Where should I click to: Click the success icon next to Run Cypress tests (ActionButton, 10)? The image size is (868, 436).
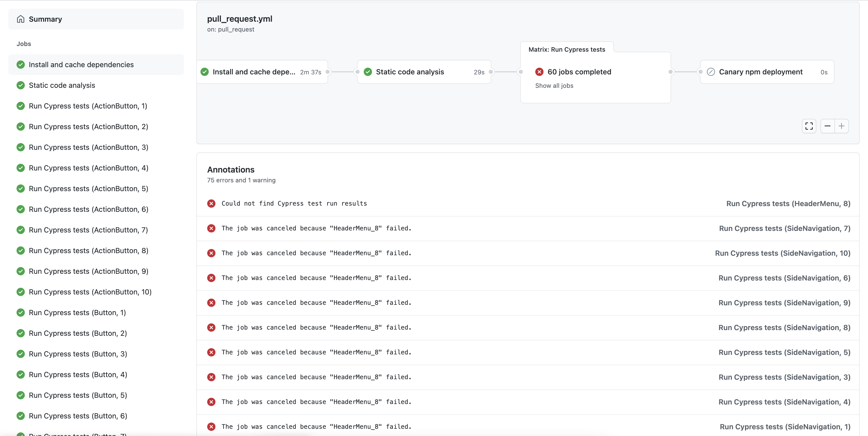click(x=21, y=292)
